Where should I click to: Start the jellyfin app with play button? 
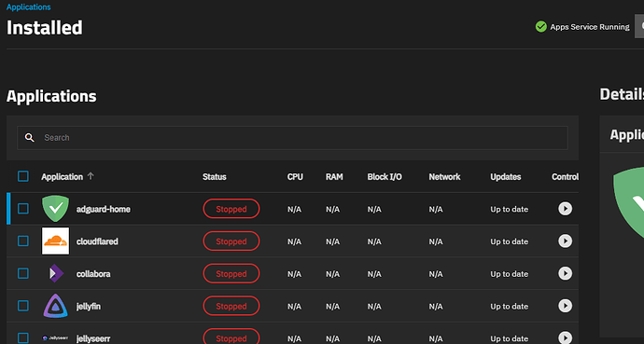(565, 306)
